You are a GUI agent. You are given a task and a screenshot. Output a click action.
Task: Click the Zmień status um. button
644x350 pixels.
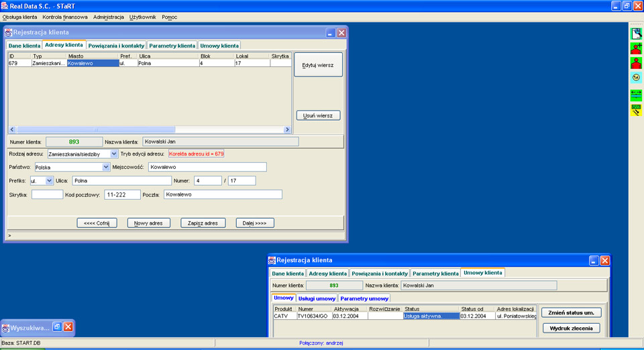point(570,312)
